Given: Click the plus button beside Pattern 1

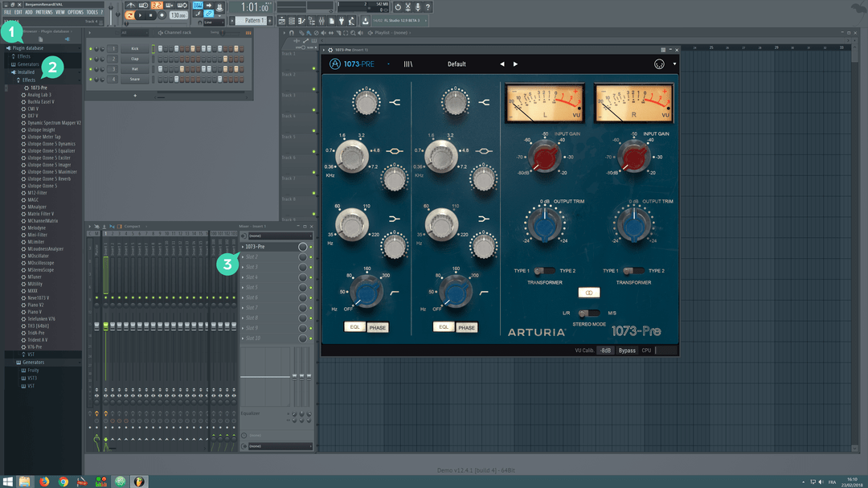Looking at the screenshot, I should (269, 20).
